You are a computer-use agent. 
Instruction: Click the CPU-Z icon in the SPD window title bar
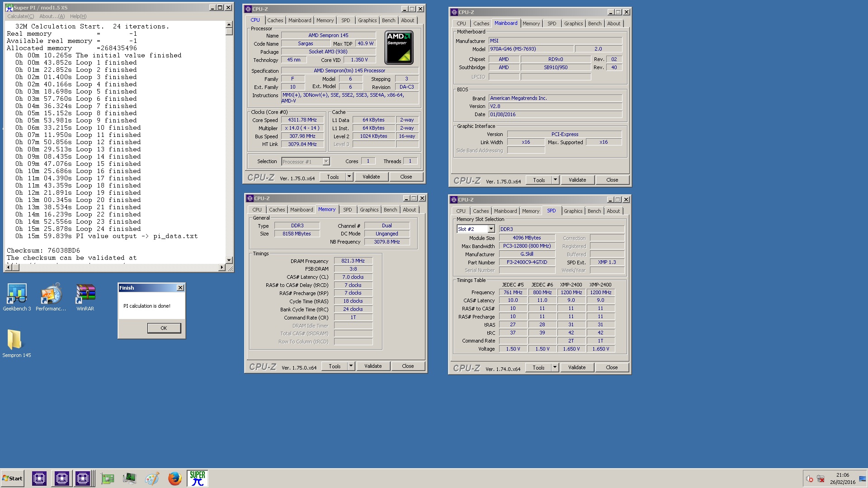point(453,200)
